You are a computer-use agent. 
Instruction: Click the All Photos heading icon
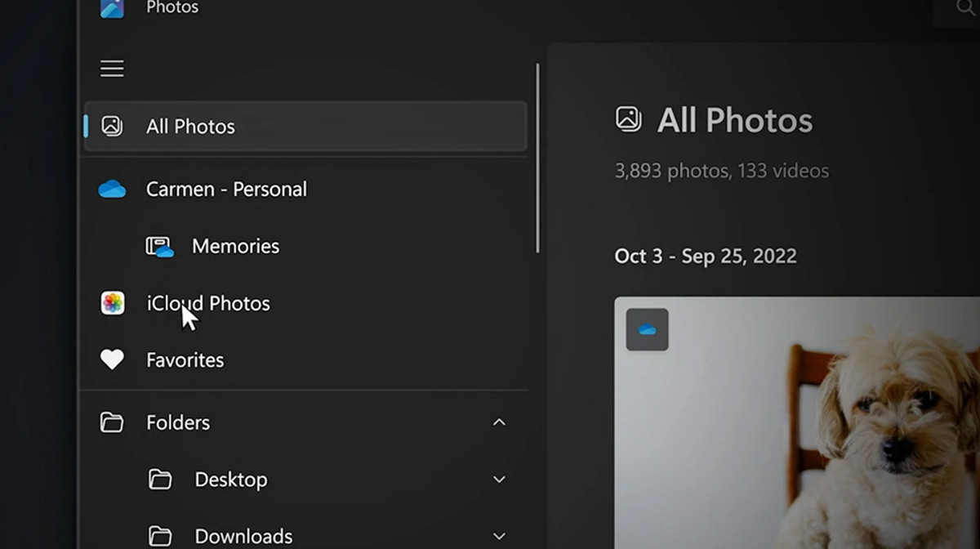[x=629, y=119]
